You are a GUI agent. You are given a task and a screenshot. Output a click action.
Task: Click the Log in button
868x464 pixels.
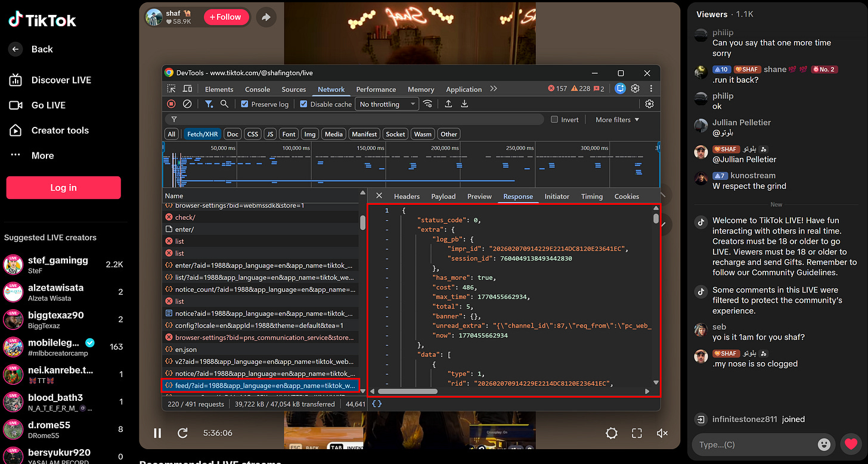63,187
